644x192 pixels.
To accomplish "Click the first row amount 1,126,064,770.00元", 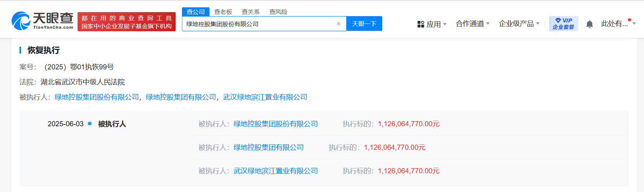I will point(409,124).
